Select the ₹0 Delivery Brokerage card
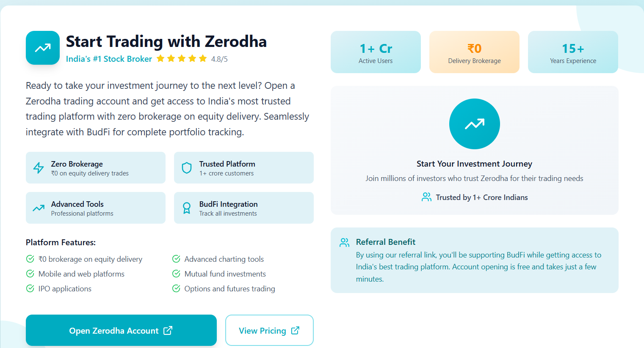The width and height of the screenshot is (644, 348). pos(474,52)
